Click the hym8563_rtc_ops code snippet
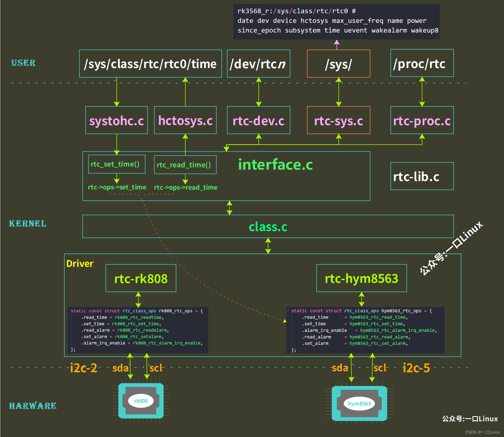504x437 pixels. (x=365, y=330)
